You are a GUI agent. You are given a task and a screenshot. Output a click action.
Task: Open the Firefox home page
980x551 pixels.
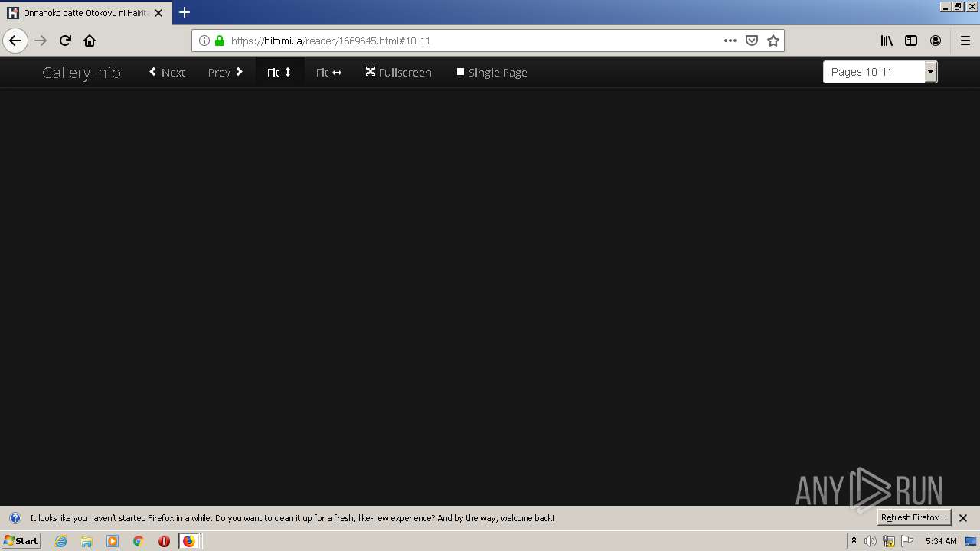(x=90, y=41)
